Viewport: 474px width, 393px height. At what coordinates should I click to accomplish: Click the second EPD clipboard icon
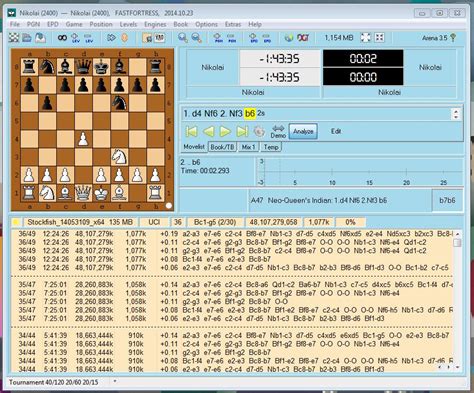click(267, 38)
